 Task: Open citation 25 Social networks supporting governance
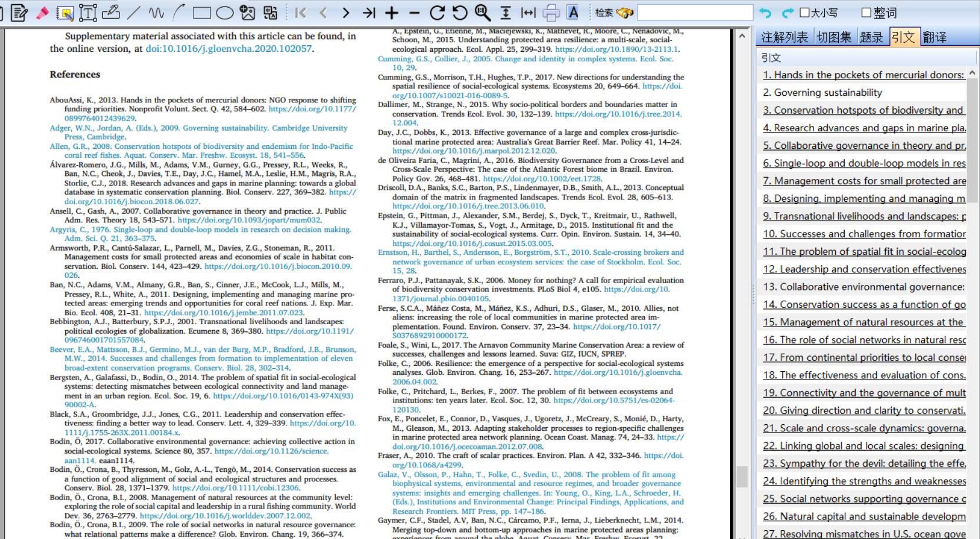(864, 498)
